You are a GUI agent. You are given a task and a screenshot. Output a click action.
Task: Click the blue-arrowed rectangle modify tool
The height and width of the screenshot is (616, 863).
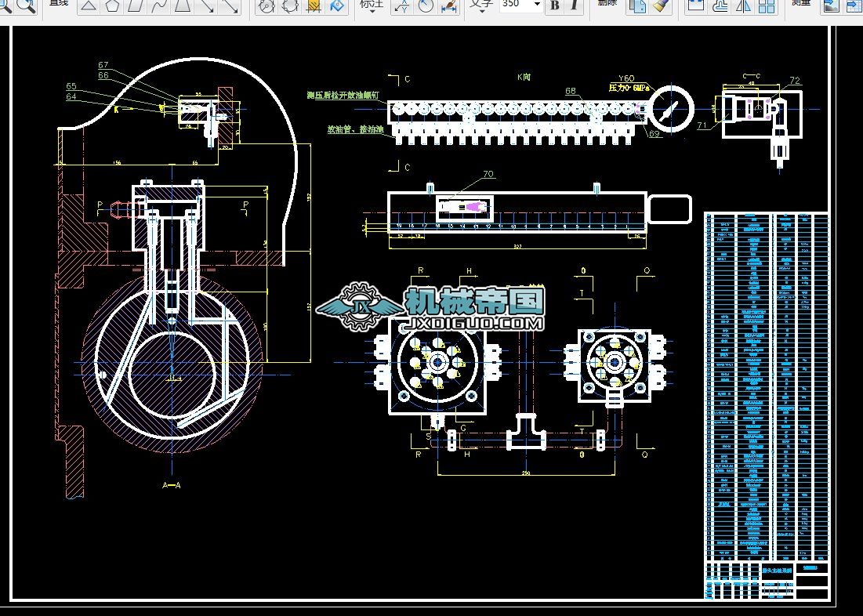(x=696, y=5)
